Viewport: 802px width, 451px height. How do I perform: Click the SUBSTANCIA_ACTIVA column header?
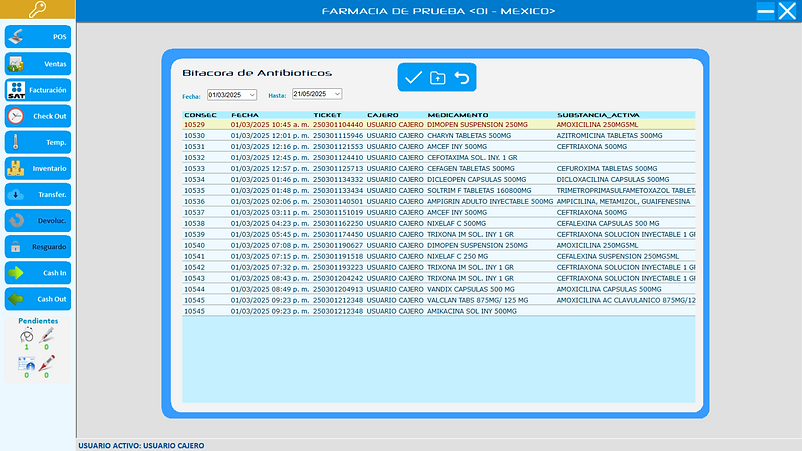click(x=598, y=115)
